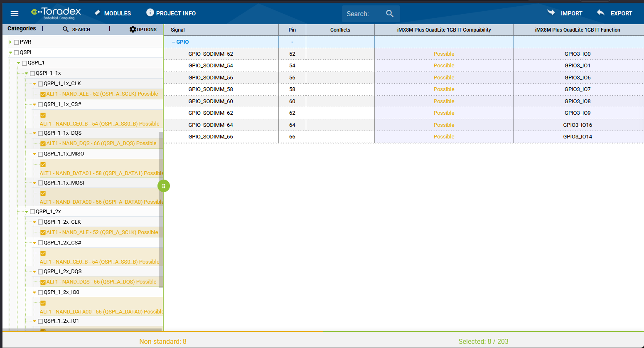644x348 pixels.
Task: Click the EXPORT button label
Action: tap(621, 13)
